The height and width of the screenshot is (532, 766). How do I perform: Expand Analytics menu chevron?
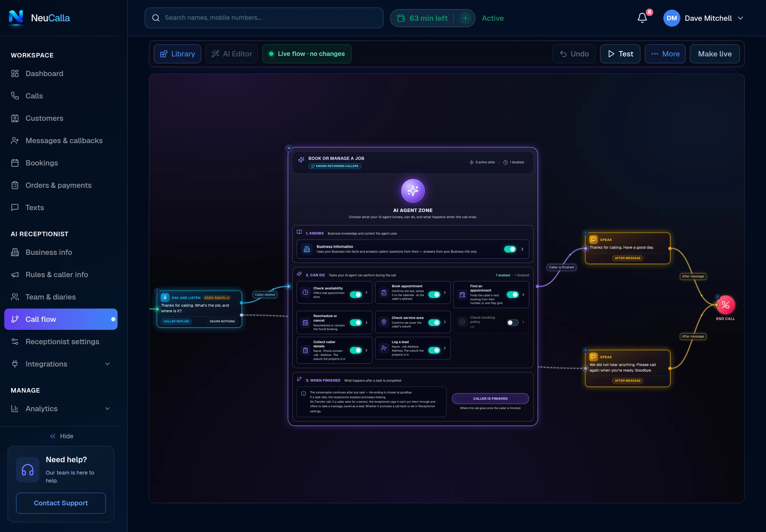point(107,408)
